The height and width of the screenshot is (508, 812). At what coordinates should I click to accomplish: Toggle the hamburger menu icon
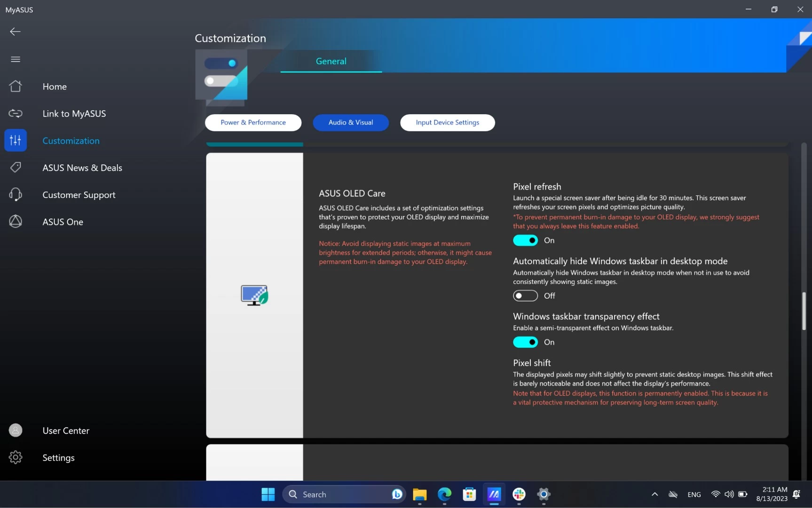point(16,59)
